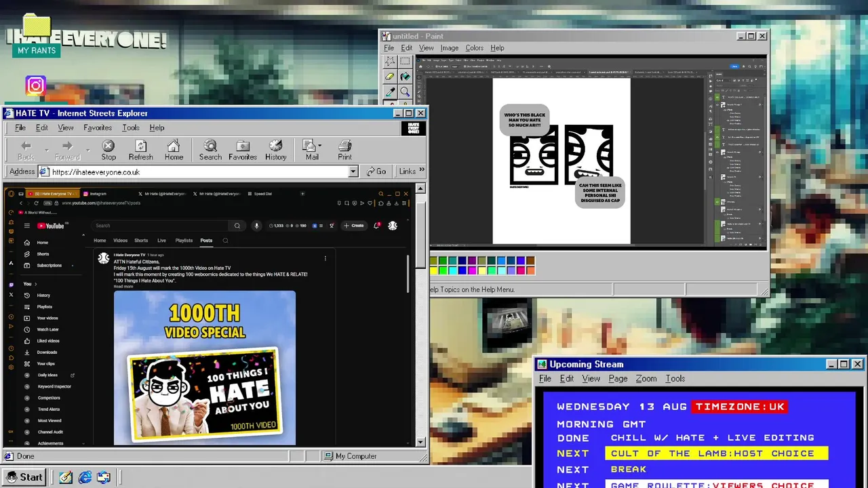The image size is (868, 488).
Task: Click the CULT OF THE LAMB:HOST CHOICE row
Action: tap(717, 453)
